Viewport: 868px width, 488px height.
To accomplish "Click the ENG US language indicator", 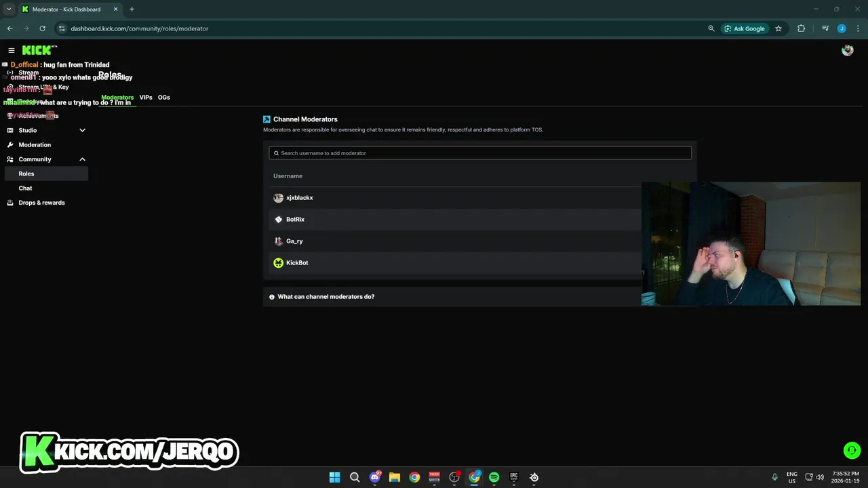I will click(792, 477).
